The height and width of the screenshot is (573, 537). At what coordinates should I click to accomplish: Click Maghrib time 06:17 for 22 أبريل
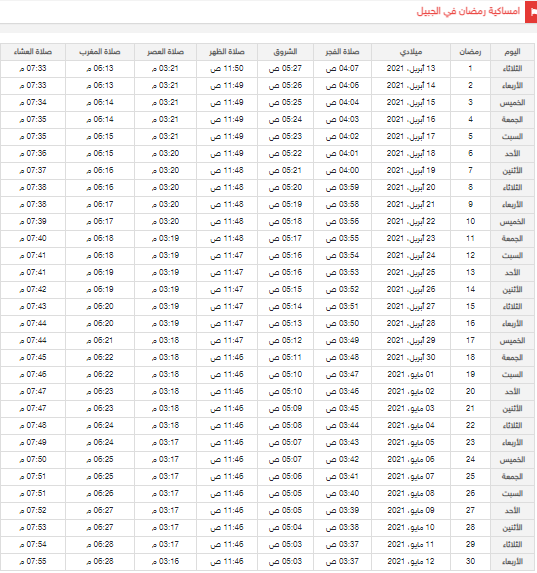pos(100,221)
